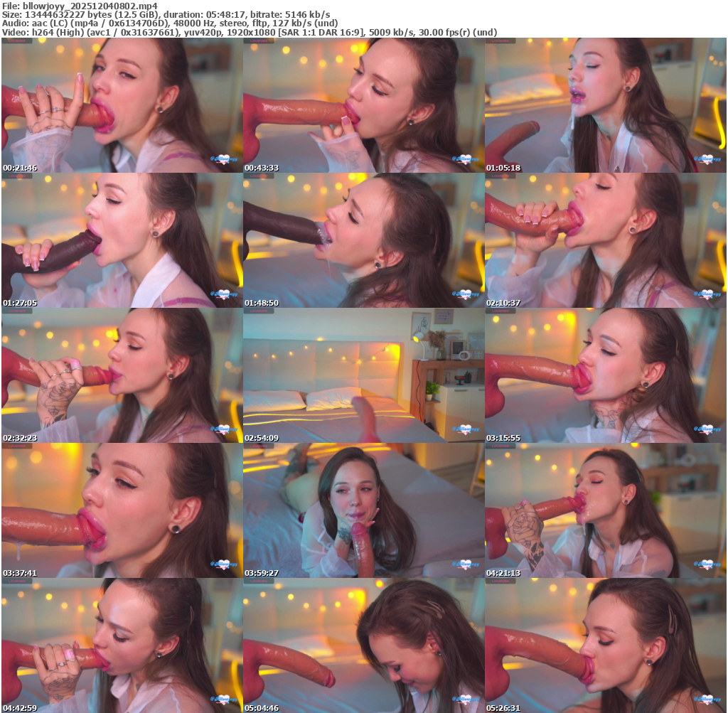Open the frame stamped 01:05:18
The image size is (728, 713).
pos(606,105)
